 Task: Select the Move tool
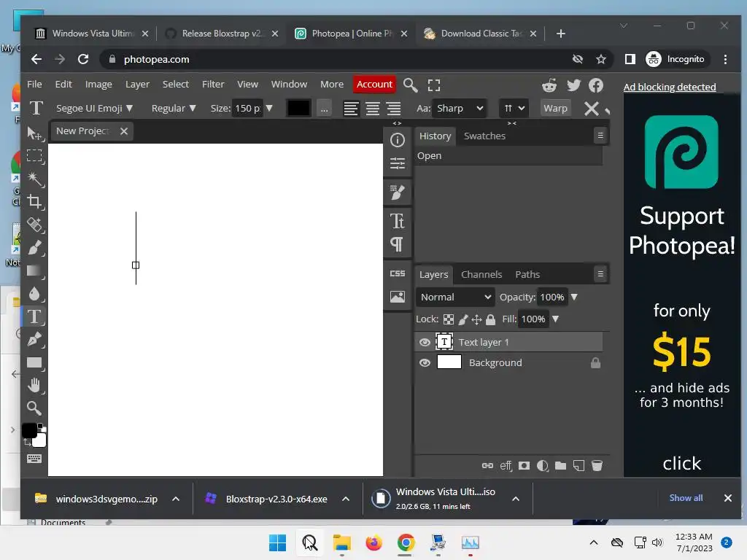[34, 134]
